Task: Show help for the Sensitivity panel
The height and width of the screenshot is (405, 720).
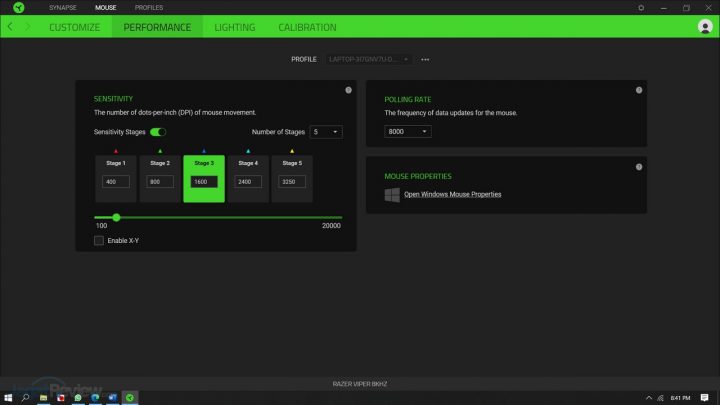Action: pos(347,90)
